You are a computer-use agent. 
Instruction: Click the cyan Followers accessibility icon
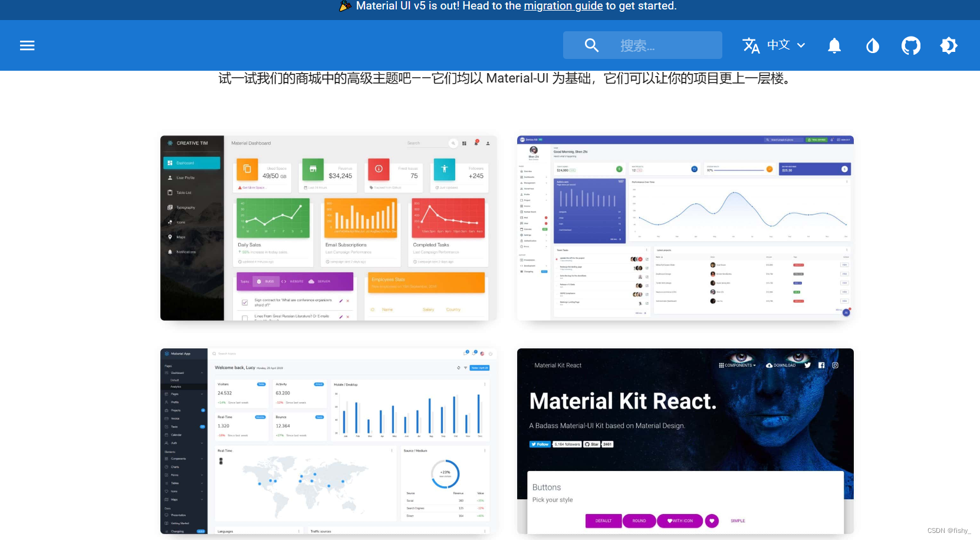tap(445, 169)
